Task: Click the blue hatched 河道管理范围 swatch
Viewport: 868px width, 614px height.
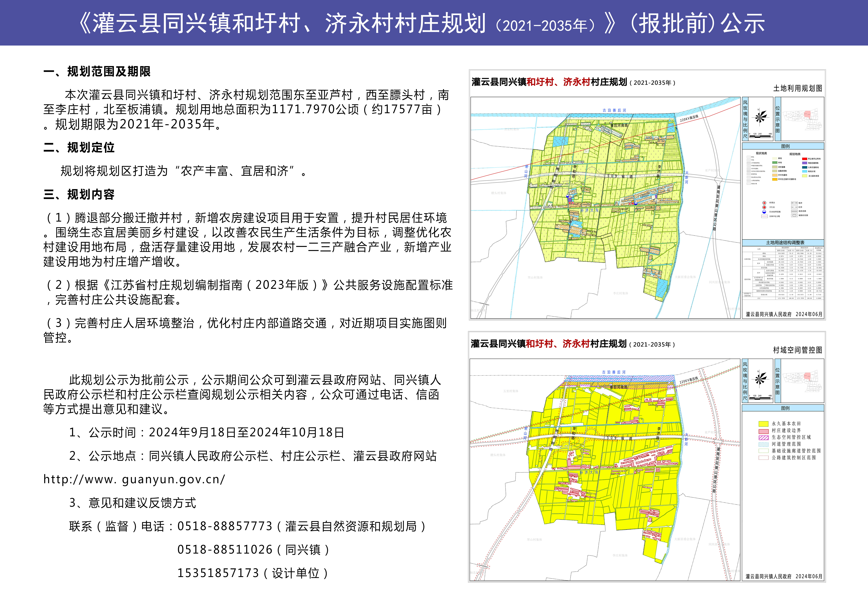Action: (764, 445)
